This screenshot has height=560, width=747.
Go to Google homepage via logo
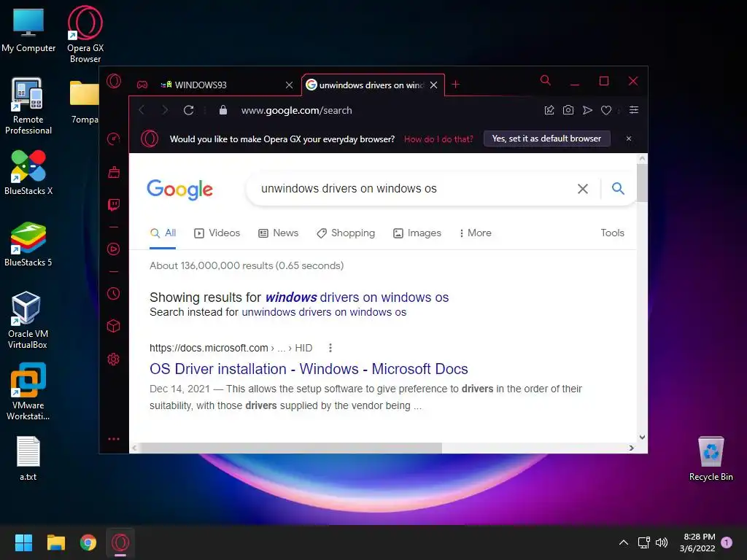coord(179,190)
